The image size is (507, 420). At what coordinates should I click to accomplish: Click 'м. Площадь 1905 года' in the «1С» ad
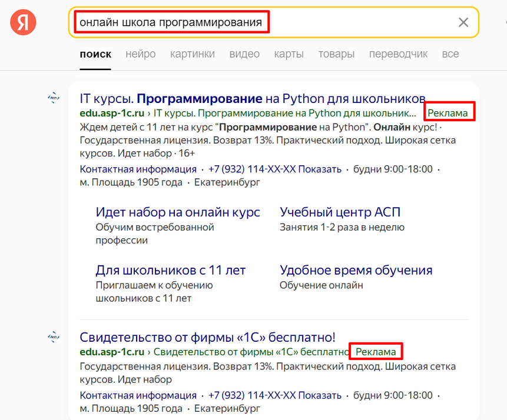pos(131,409)
